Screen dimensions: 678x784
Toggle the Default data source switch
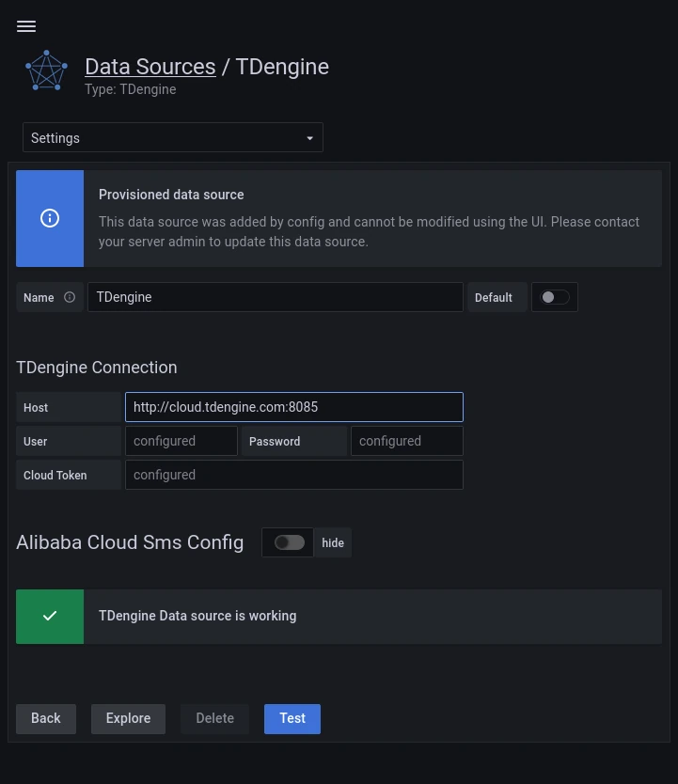[554, 297]
